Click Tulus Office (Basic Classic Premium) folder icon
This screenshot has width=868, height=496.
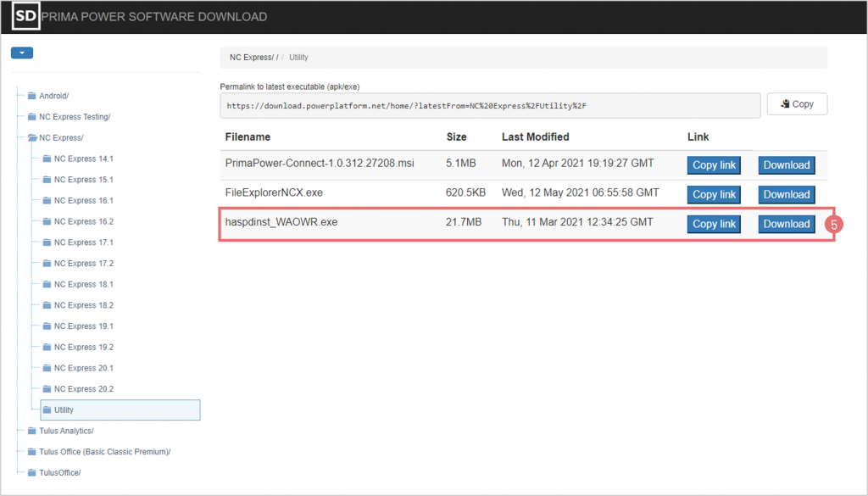32,452
